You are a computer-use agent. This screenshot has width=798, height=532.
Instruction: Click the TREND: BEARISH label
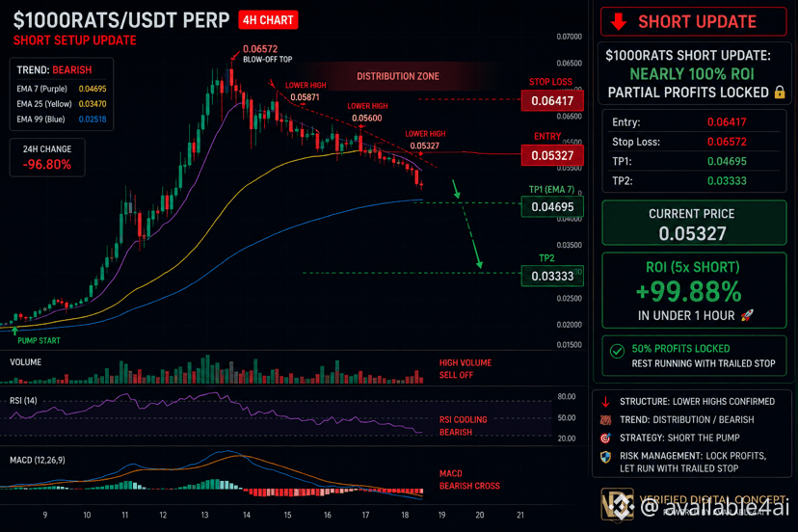coord(54,69)
